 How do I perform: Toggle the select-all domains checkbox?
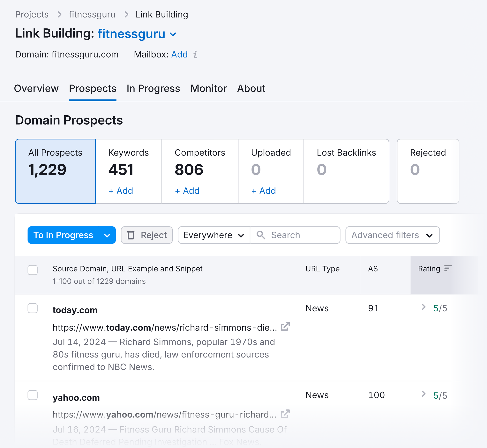click(33, 270)
